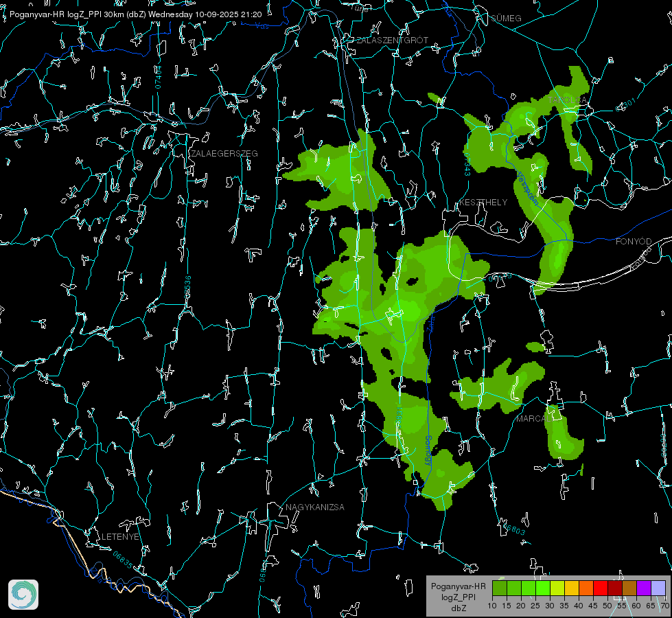672x618 pixels.
Task: Click road number label 07536
Action: click(x=187, y=287)
